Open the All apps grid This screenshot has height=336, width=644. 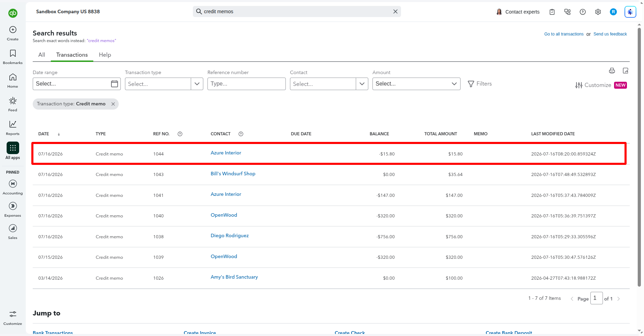click(x=13, y=151)
